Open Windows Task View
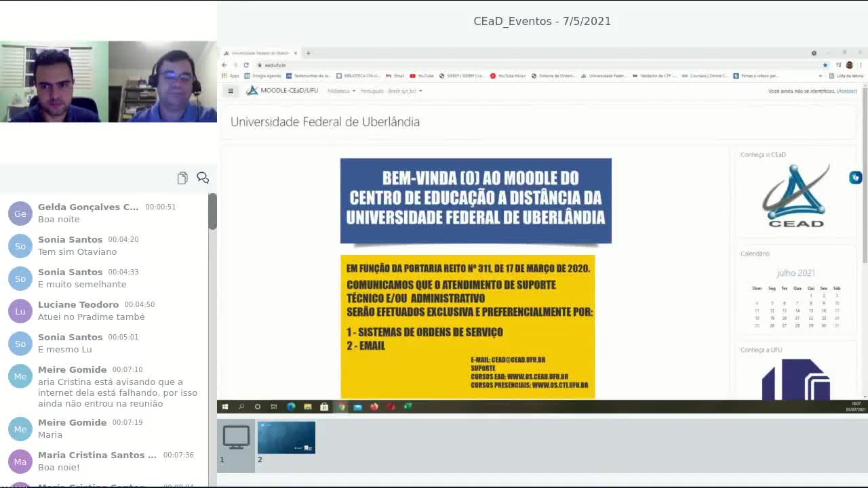 click(274, 407)
